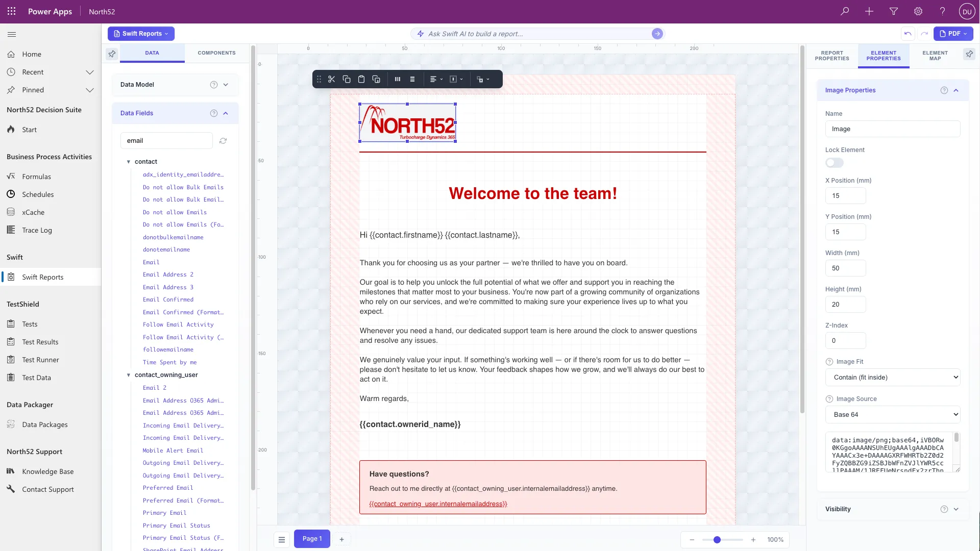
Task: Select the Page 1 button
Action: coord(312,539)
